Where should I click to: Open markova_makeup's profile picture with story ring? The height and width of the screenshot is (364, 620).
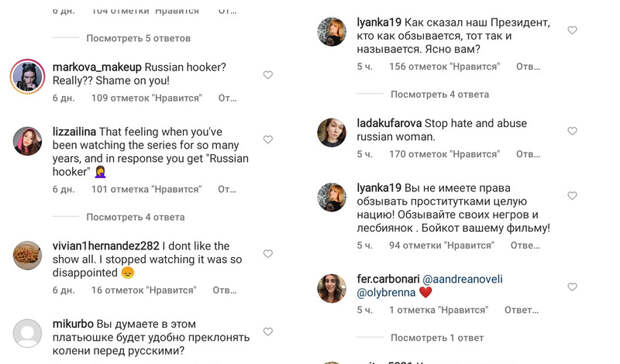[x=27, y=76]
